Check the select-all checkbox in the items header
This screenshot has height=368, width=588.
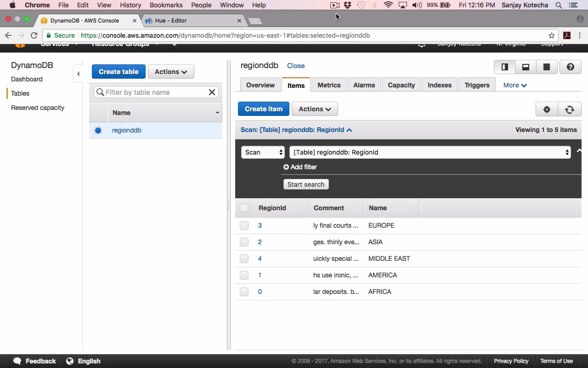(x=244, y=208)
